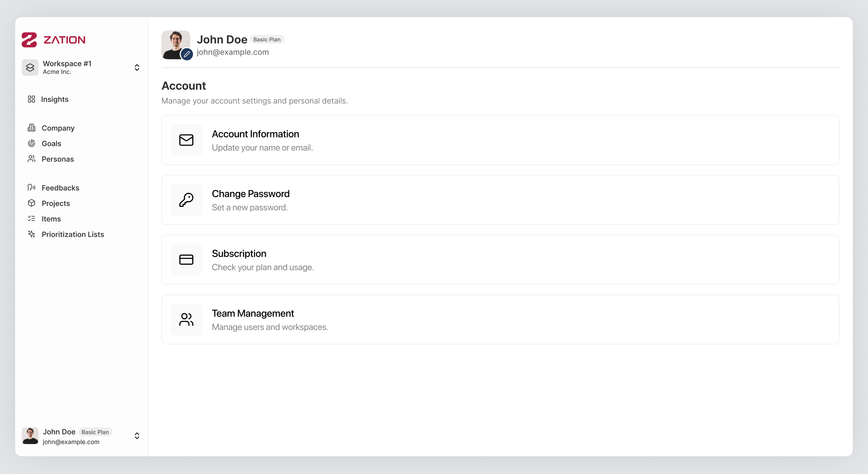Viewport: 868px width, 474px height.
Task: Go to Insights in the sidebar
Action: (55, 99)
